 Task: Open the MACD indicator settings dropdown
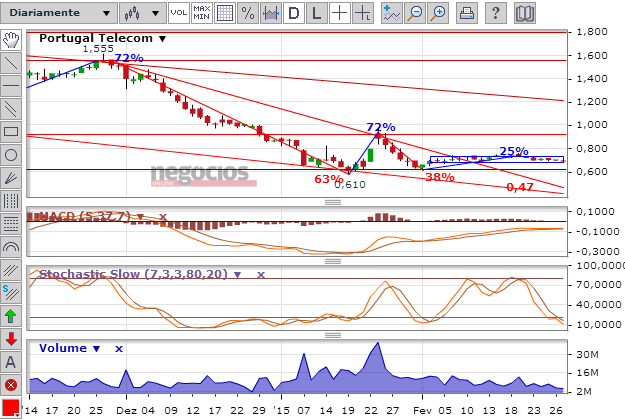pos(140,217)
